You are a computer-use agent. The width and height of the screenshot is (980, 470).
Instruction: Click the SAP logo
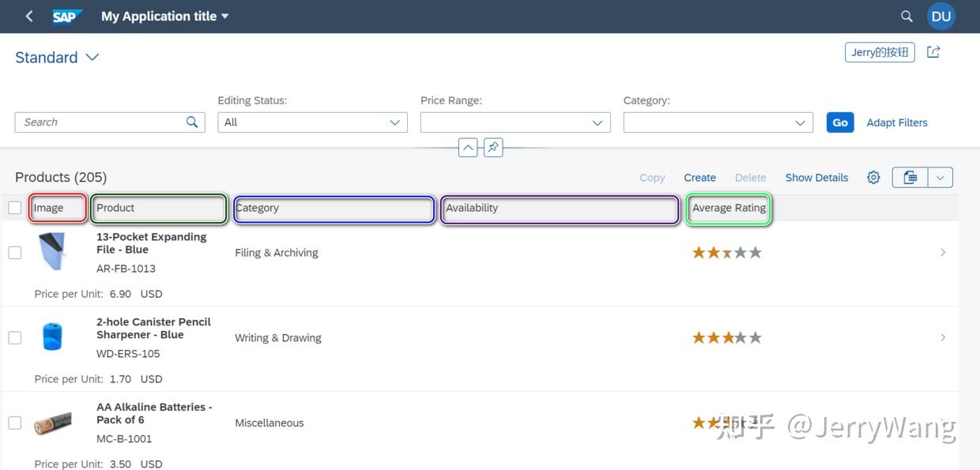point(67,17)
